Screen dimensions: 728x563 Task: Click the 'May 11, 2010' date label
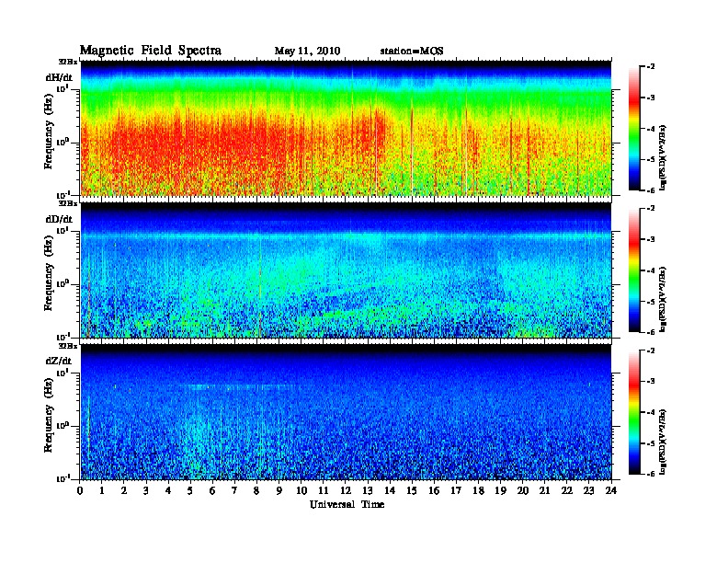point(307,52)
